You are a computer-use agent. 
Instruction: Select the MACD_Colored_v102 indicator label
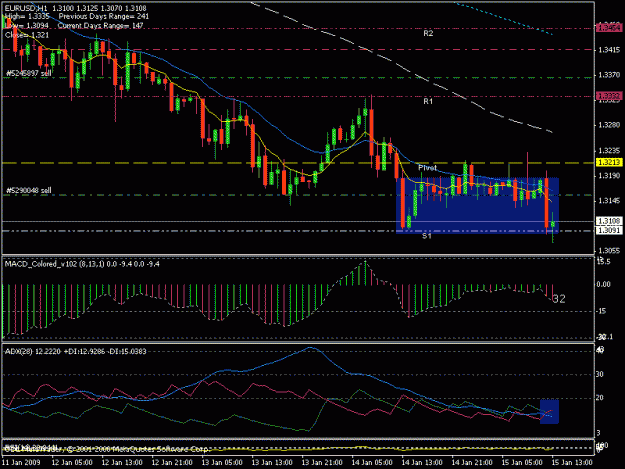coord(82,264)
